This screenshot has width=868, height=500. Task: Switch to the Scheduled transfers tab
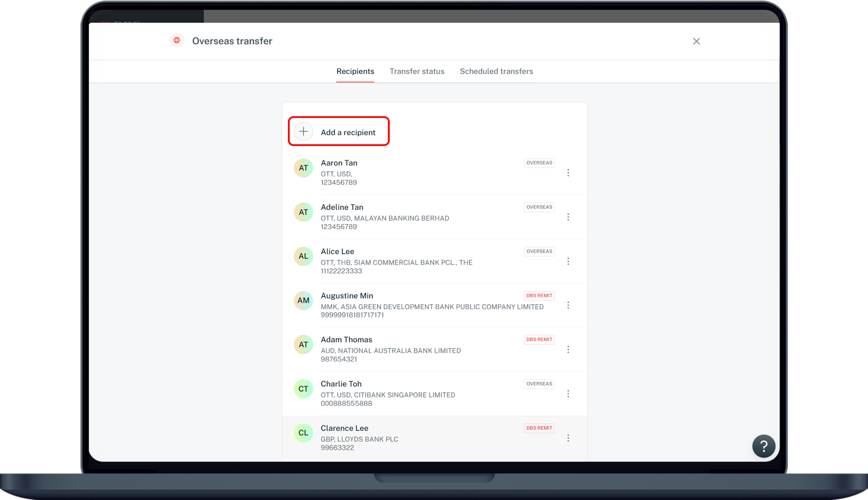pyautogui.click(x=496, y=71)
